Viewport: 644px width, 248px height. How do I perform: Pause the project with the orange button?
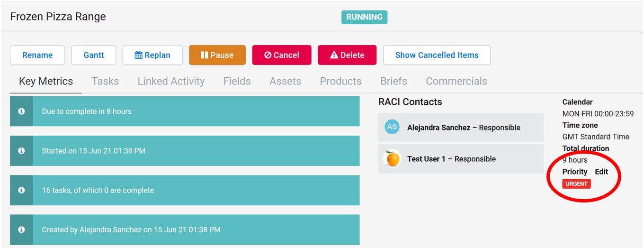217,55
